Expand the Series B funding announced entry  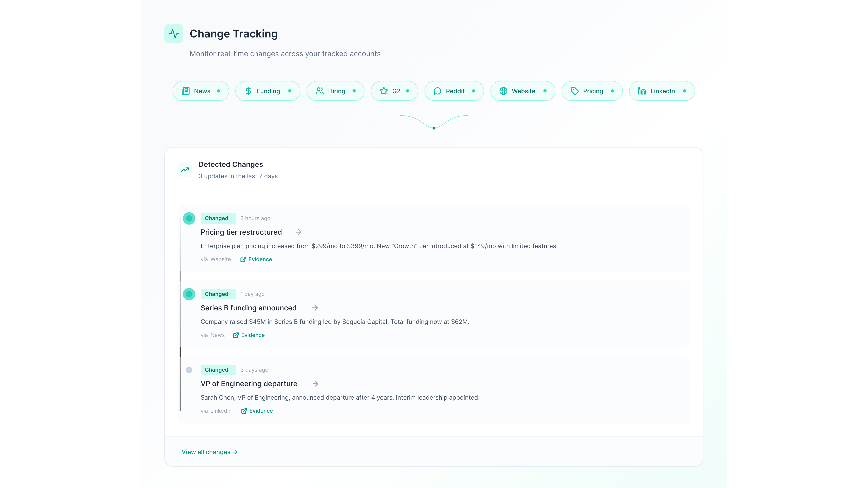point(315,308)
